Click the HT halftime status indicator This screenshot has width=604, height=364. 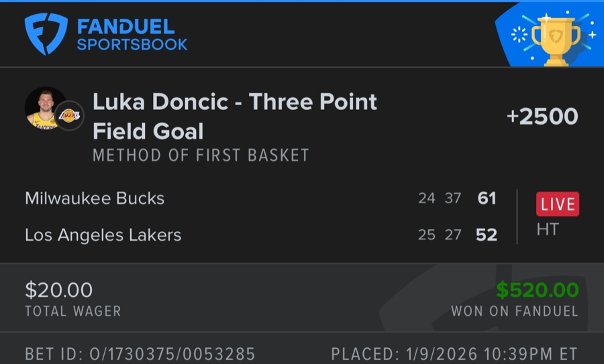[548, 230]
